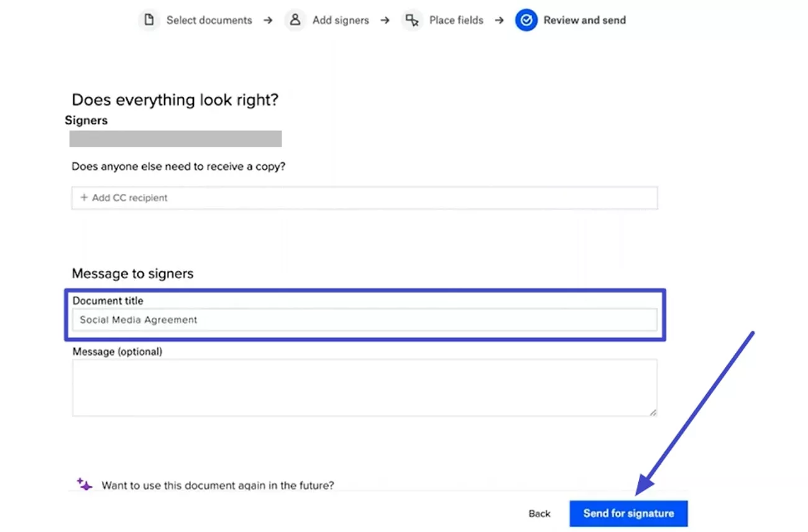Click the arrow after Select documents
The image size is (808, 532).
click(x=268, y=21)
